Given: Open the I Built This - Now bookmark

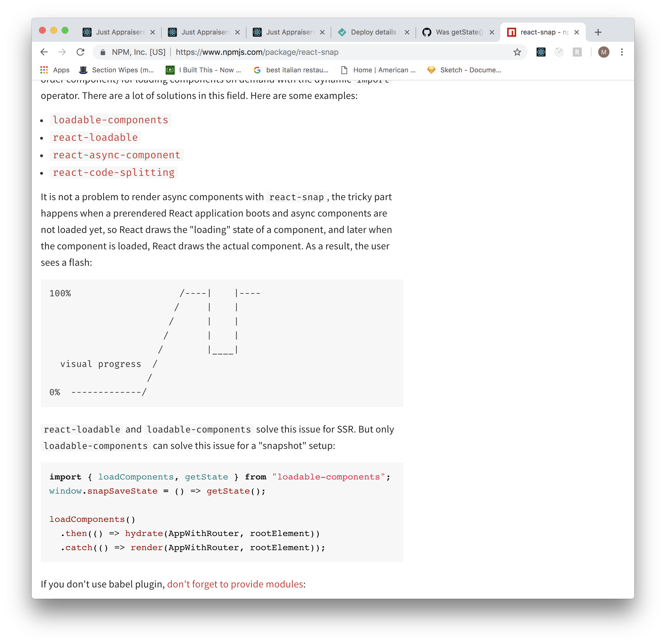Looking at the screenshot, I should tap(203, 70).
